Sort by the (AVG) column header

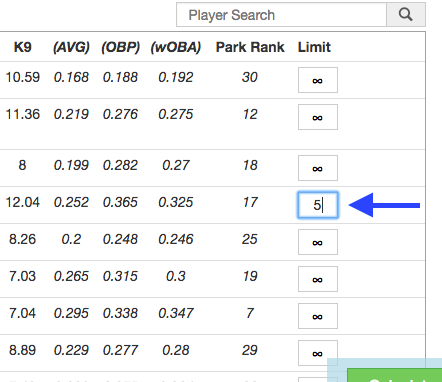(71, 47)
